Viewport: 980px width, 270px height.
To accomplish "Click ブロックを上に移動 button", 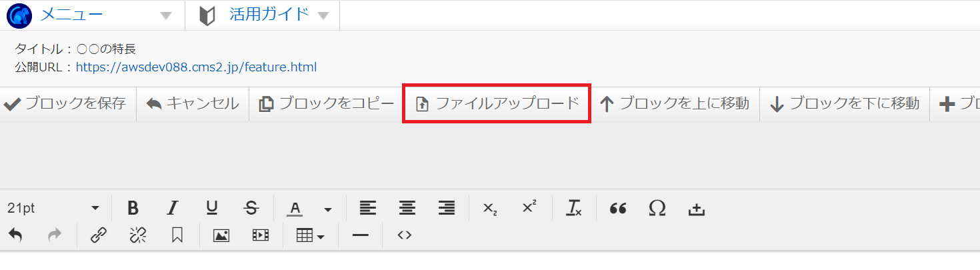I will tap(675, 103).
